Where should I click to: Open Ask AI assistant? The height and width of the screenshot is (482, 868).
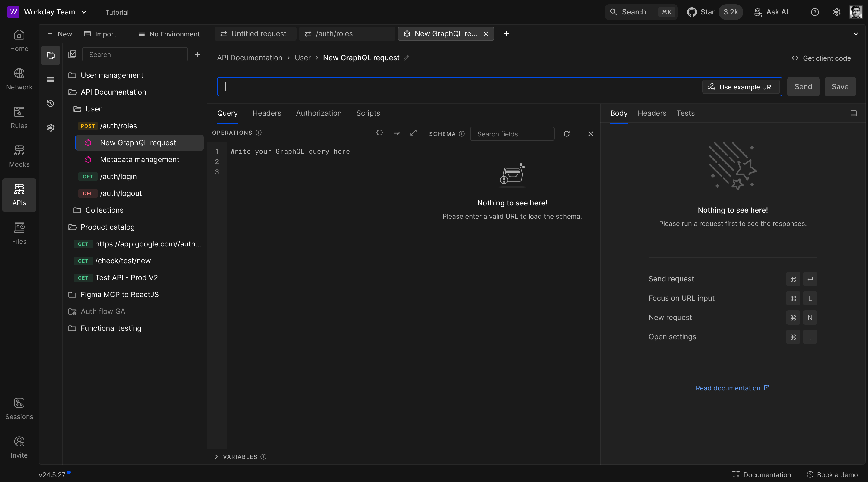pos(771,12)
